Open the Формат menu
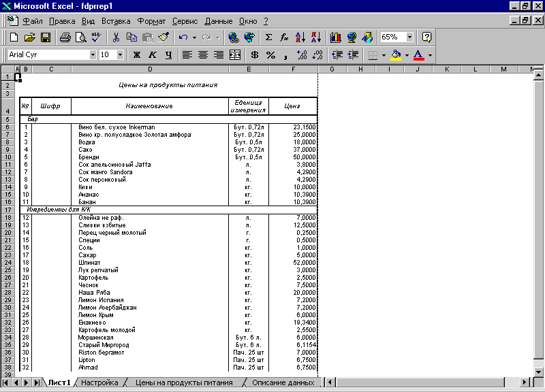 coord(151,21)
